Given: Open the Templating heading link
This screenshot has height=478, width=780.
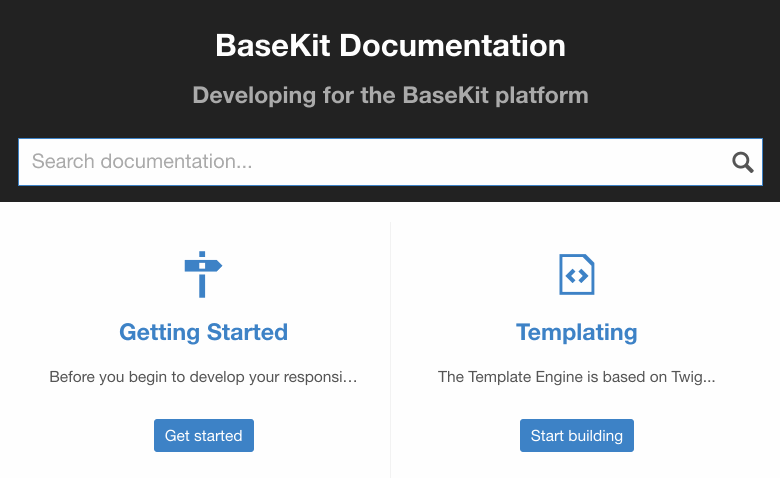Looking at the screenshot, I should click(577, 332).
